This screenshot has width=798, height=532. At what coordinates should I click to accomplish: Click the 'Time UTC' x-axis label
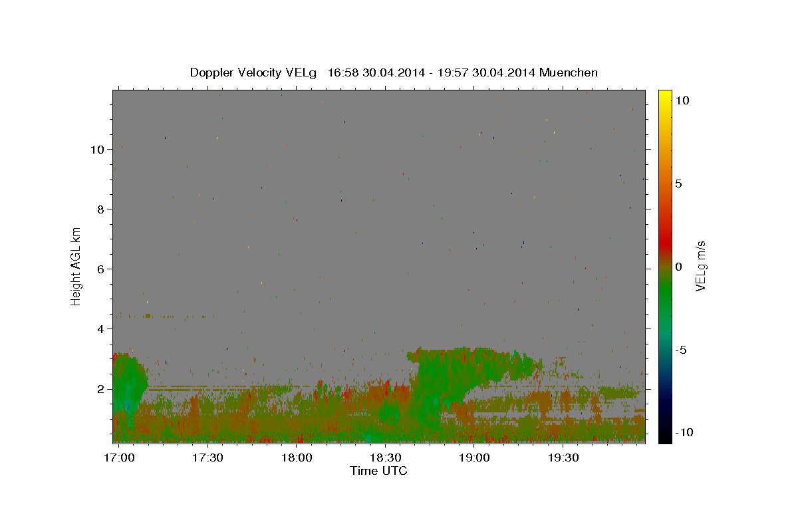(x=378, y=471)
